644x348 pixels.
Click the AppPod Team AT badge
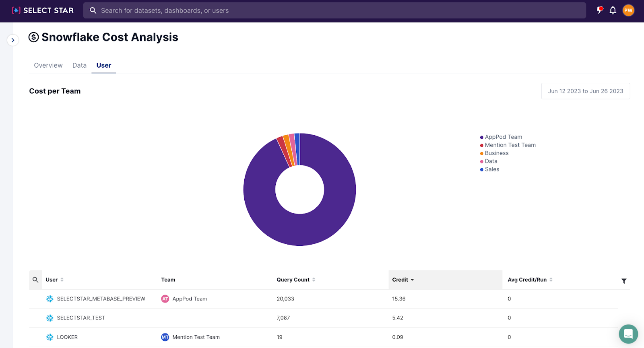(x=165, y=299)
